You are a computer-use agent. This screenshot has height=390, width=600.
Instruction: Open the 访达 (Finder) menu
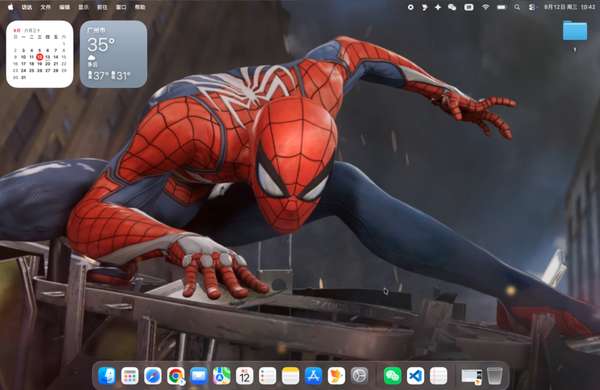click(x=27, y=7)
